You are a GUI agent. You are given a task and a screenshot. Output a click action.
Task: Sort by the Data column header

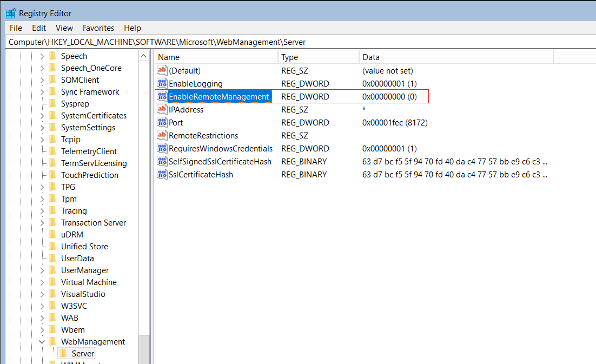456,57
